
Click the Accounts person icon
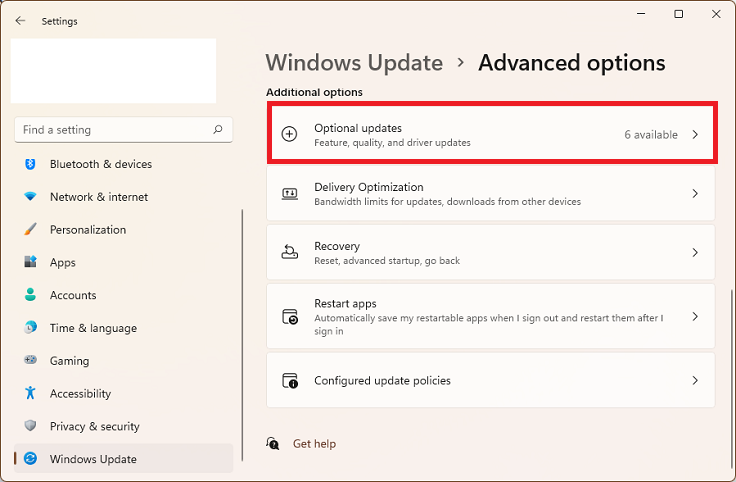pyautogui.click(x=30, y=295)
